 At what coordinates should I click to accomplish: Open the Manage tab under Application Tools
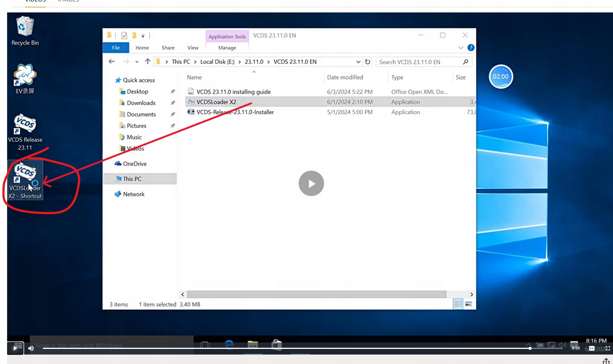[227, 48]
